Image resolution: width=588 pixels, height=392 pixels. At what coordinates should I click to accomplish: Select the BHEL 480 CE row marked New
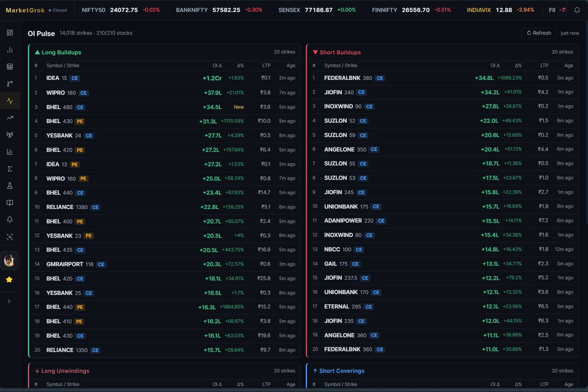(165, 107)
